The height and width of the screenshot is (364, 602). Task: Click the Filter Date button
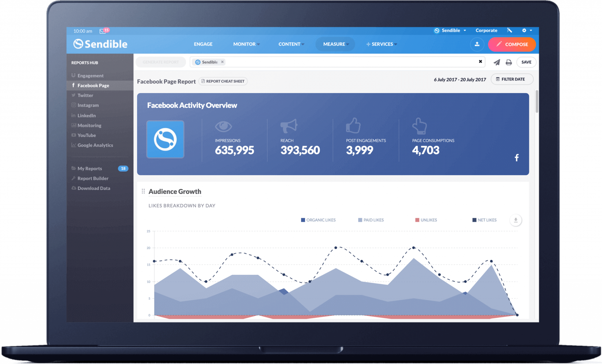click(512, 79)
